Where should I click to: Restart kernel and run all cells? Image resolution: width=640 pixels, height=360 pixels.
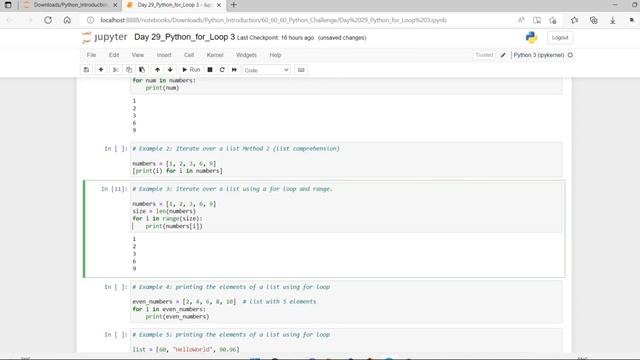pyautogui.click(x=234, y=70)
